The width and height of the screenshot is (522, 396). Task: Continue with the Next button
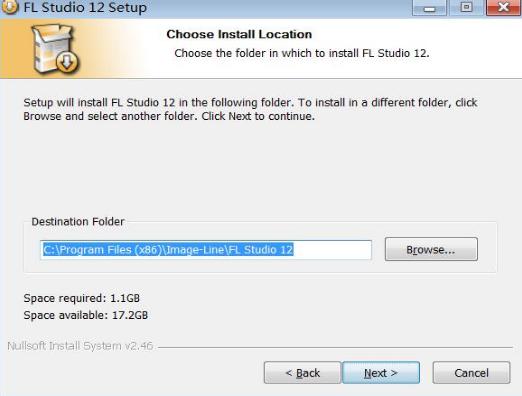pos(381,373)
